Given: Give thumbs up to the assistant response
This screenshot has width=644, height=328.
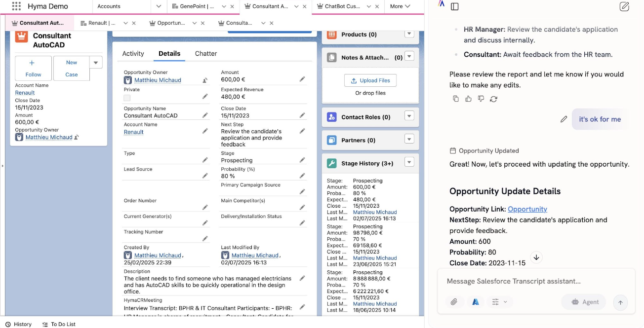Looking at the screenshot, I should [x=468, y=99].
